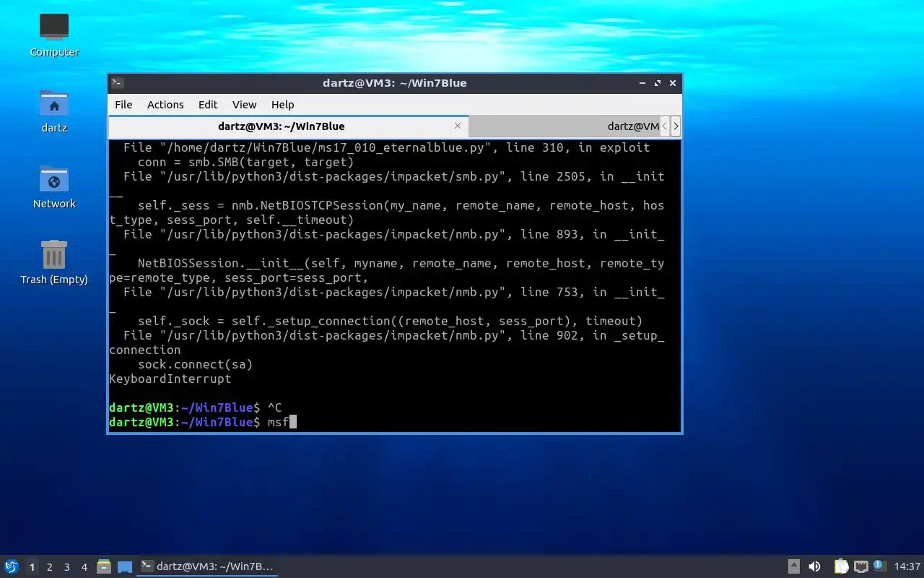The image size is (924, 578).
Task: Open the update notifier tray icon
Action: [879, 566]
